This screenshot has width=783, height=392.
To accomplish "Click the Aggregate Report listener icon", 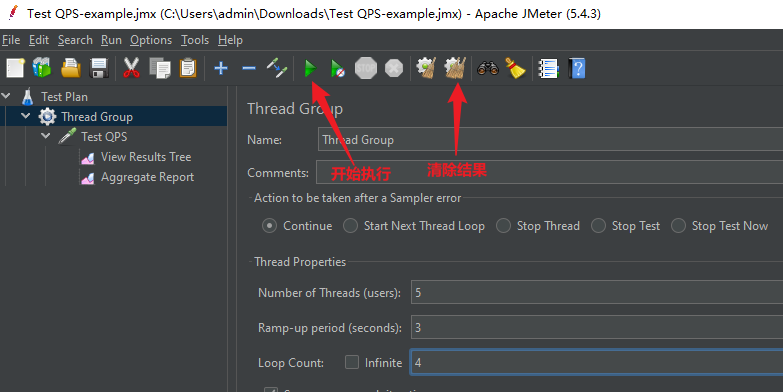I will 88,177.
